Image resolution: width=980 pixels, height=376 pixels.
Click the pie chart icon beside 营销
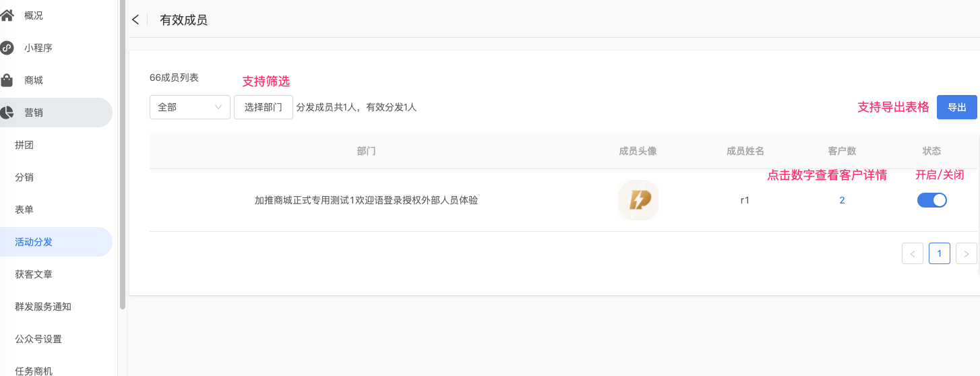click(x=7, y=113)
